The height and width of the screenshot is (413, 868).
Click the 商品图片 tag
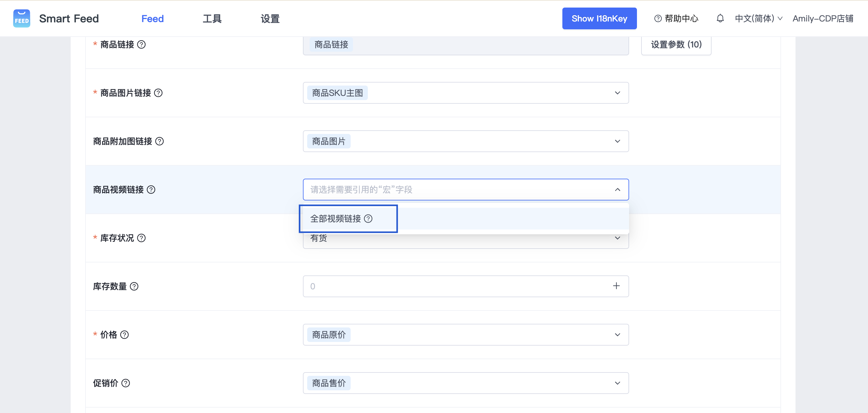pyautogui.click(x=329, y=141)
